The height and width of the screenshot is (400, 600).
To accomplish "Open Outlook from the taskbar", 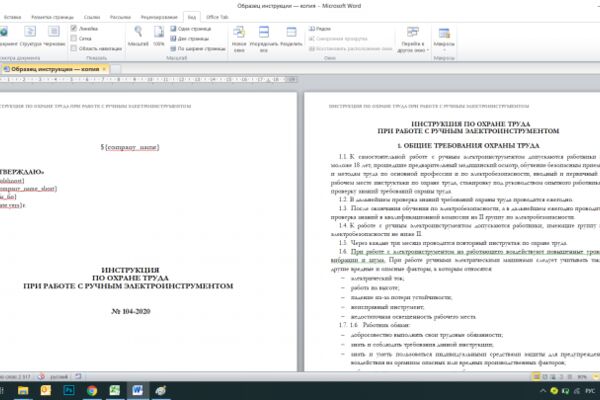I will point(46,390).
